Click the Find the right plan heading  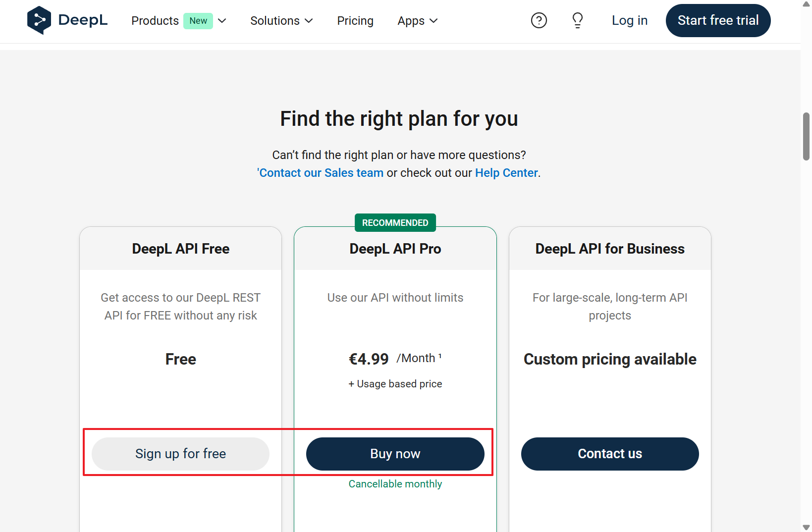coord(399,119)
